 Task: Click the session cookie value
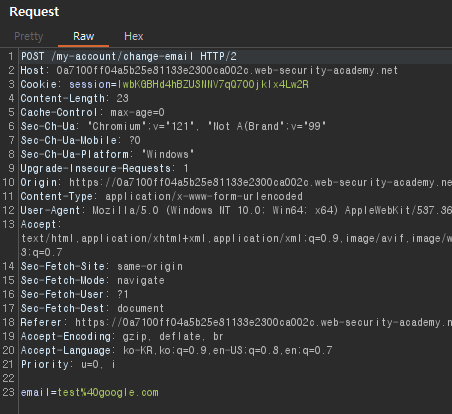point(213,84)
